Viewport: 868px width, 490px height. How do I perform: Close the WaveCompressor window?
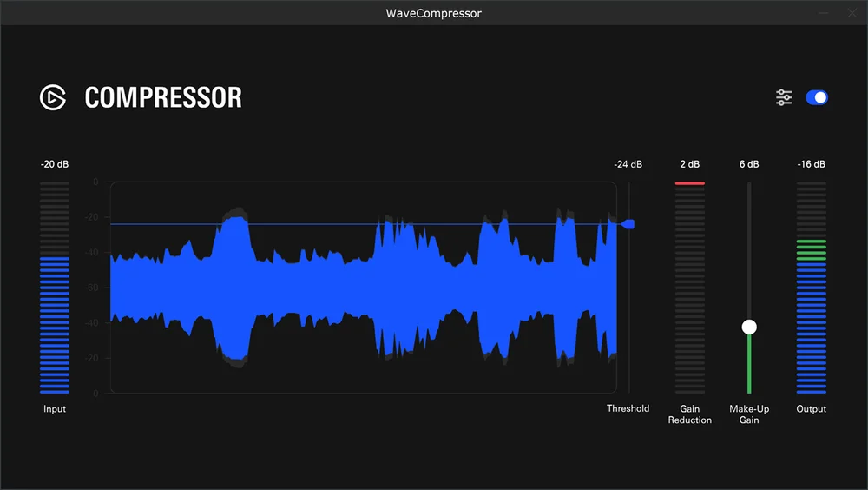point(852,13)
